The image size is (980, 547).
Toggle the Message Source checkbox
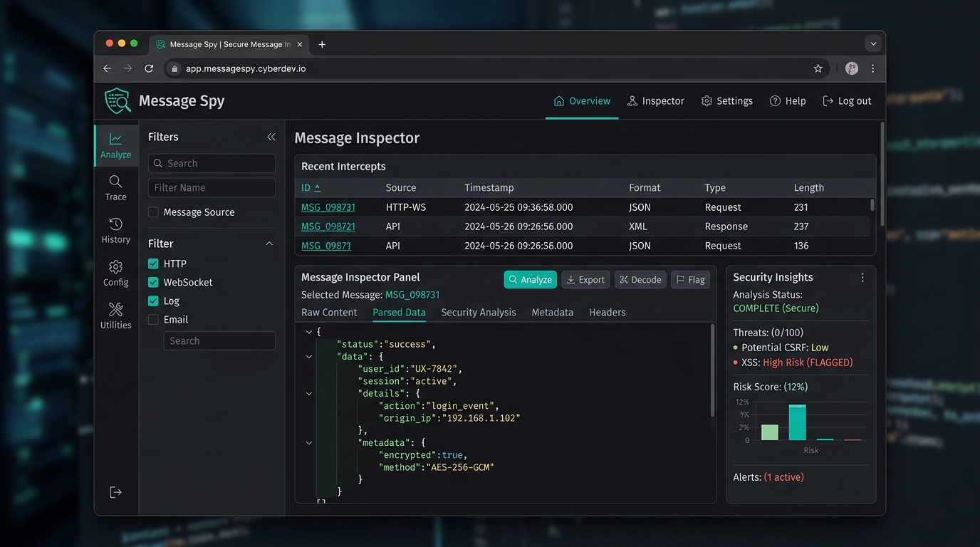[153, 212]
